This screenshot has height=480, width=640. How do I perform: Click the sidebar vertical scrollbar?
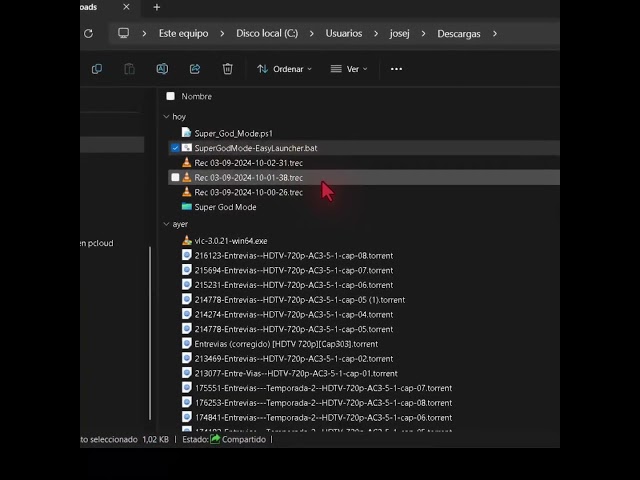pos(150,333)
